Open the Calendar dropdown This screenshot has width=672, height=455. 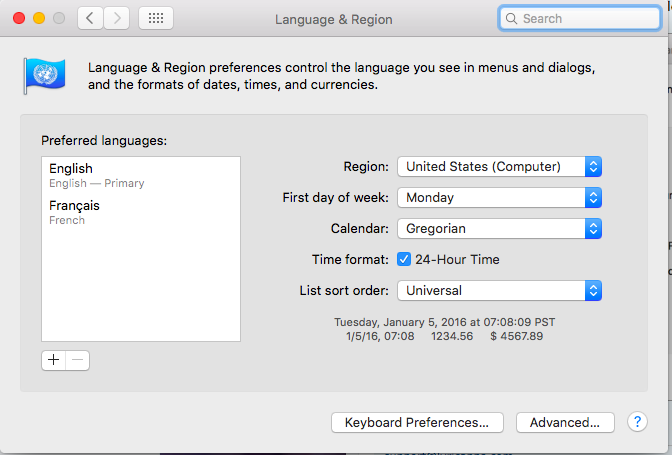499,228
